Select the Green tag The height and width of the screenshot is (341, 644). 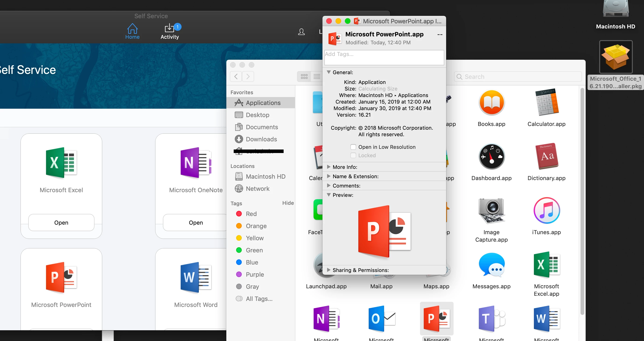pos(261,250)
